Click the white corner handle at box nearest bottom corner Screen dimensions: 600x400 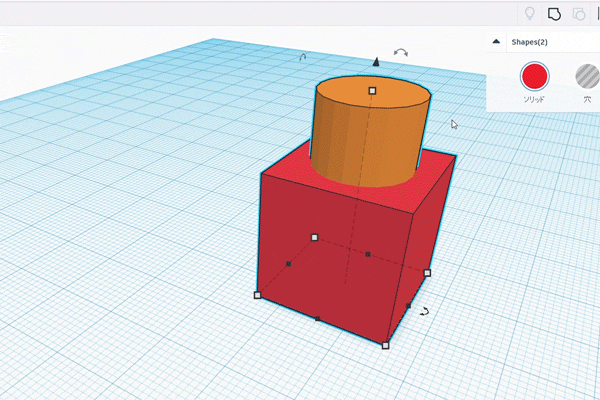[x=385, y=346]
